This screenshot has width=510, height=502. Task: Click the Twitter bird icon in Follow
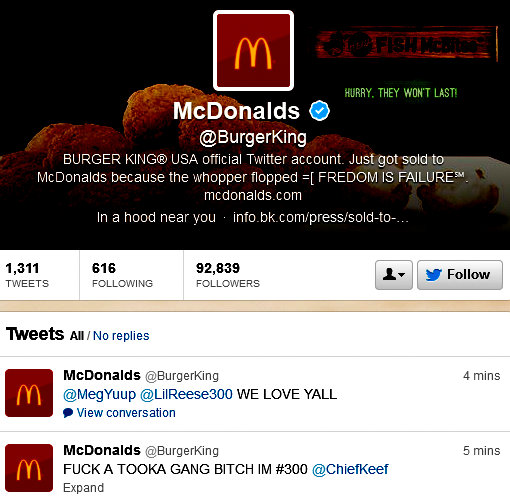[x=433, y=275]
